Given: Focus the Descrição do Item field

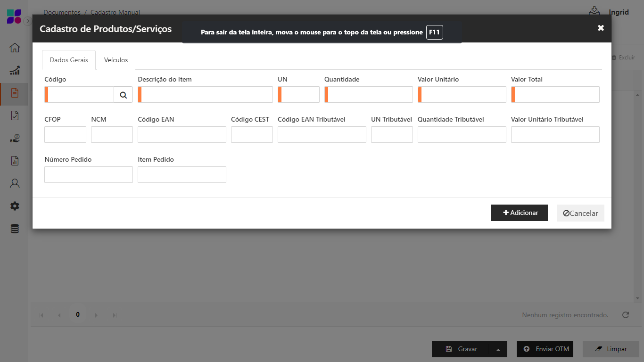Looking at the screenshot, I should tap(206, 95).
